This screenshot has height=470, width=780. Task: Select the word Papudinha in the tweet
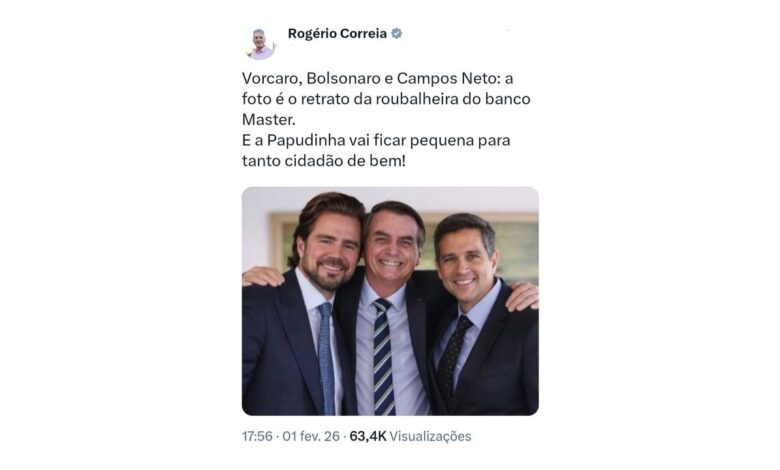click(x=306, y=140)
